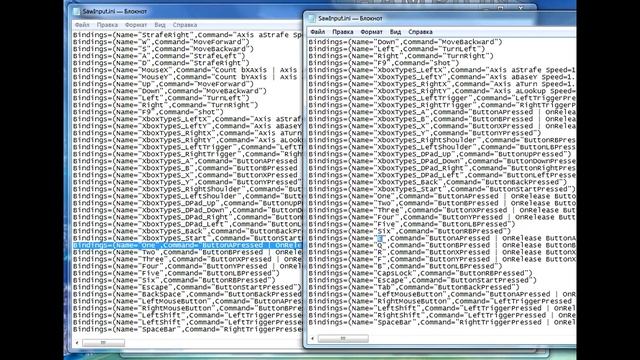
Task: Click left scroll arrow in right window
Action: click(313, 338)
